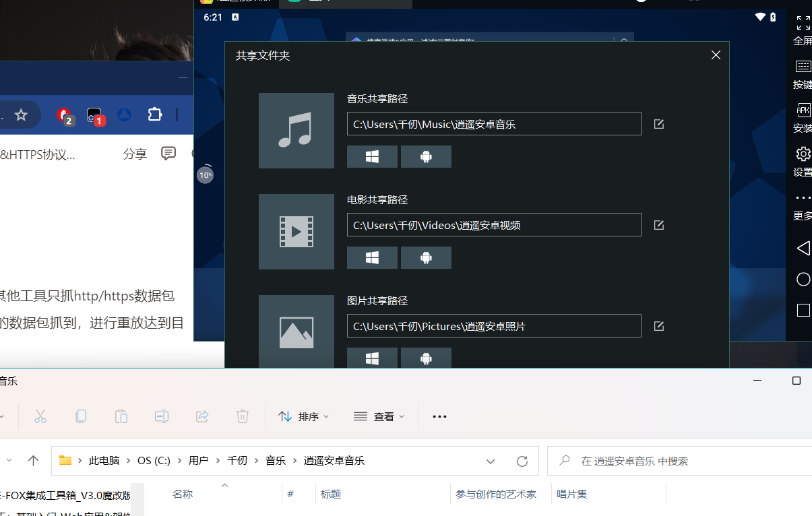
Task: Click the blue round extension icon
Action: [124, 115]
